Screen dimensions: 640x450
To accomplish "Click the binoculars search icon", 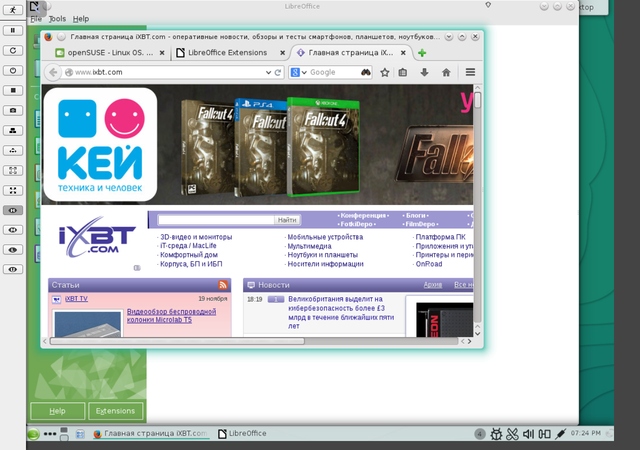I will tap(366, 72).
